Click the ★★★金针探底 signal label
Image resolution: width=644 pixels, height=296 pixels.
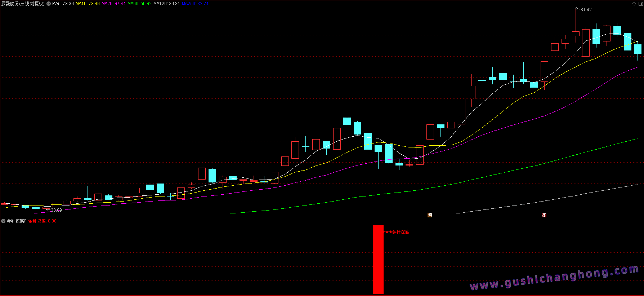click(397, 232)
